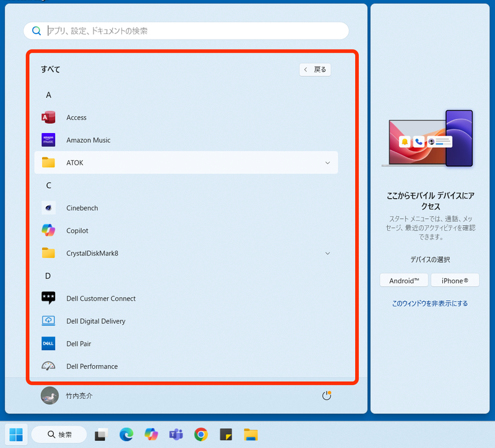Click the ATOK folder icon
Viewport: 495px width, 448px height.
pyautogui.click(x=48, y=163)
